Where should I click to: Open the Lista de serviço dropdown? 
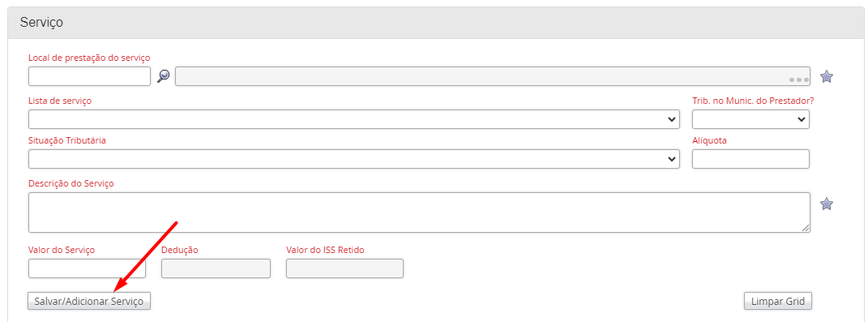pyautogui.click(x=353, y=119)
